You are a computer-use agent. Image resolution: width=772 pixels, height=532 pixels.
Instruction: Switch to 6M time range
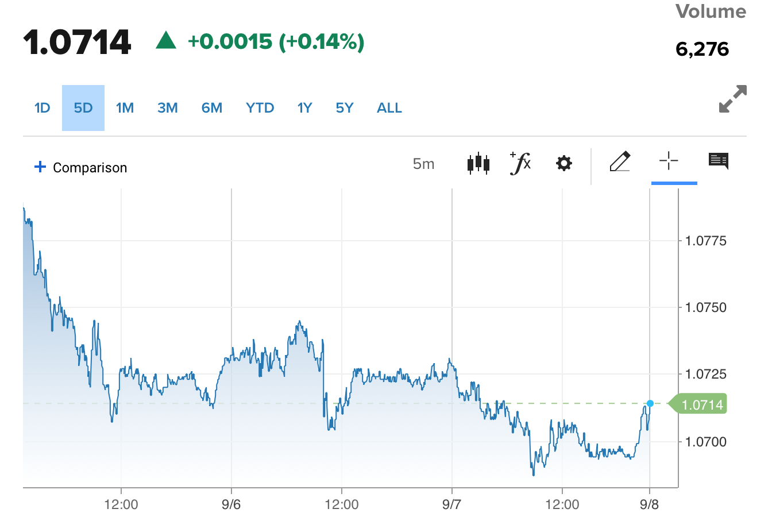[x=212, y=108]
